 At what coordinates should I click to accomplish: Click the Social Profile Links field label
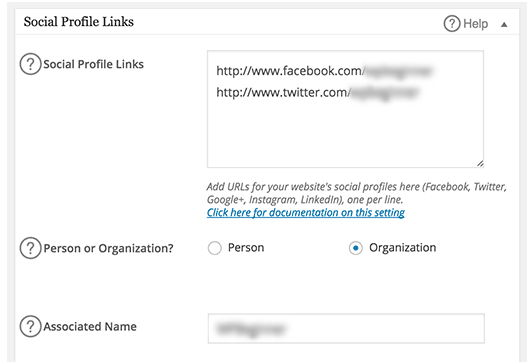point(94,64)
